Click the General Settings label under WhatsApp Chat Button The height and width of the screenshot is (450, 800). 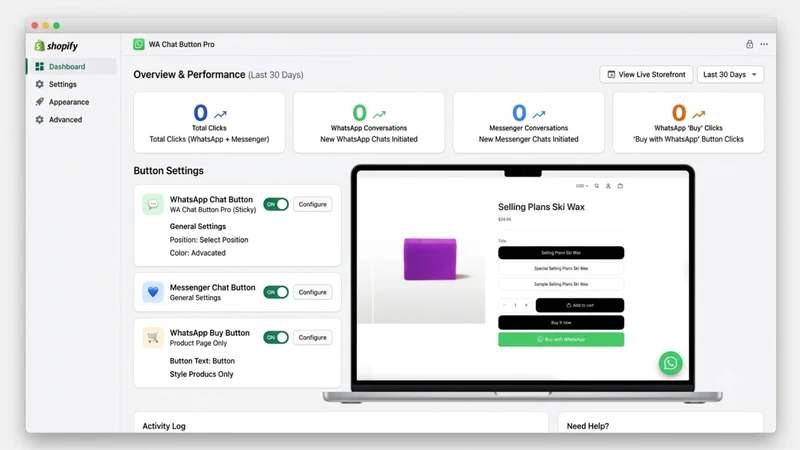point(197,227)
